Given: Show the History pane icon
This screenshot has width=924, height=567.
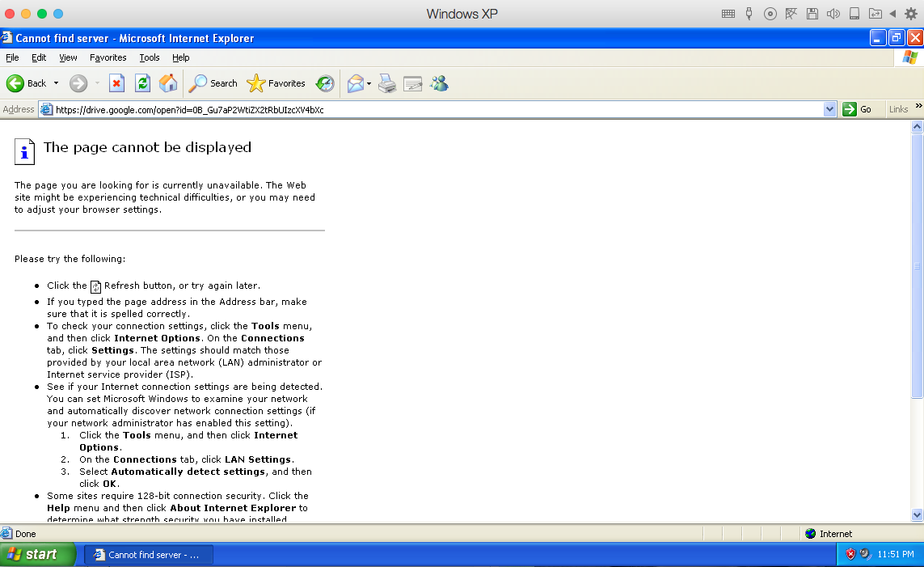Looking at the screenshot, I should tap(325, 83).
